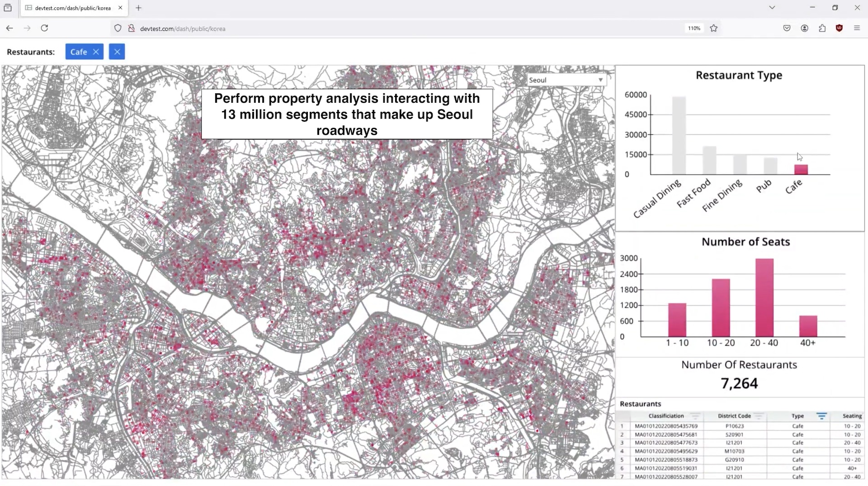The image size is (868, 486).
Task: Reload the current page
Action: coord(44,28)
